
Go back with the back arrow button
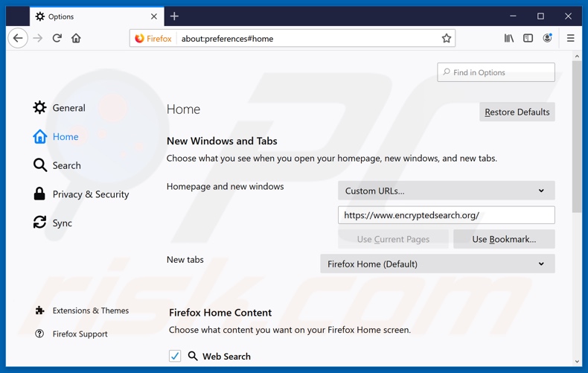tap(18, 38)
